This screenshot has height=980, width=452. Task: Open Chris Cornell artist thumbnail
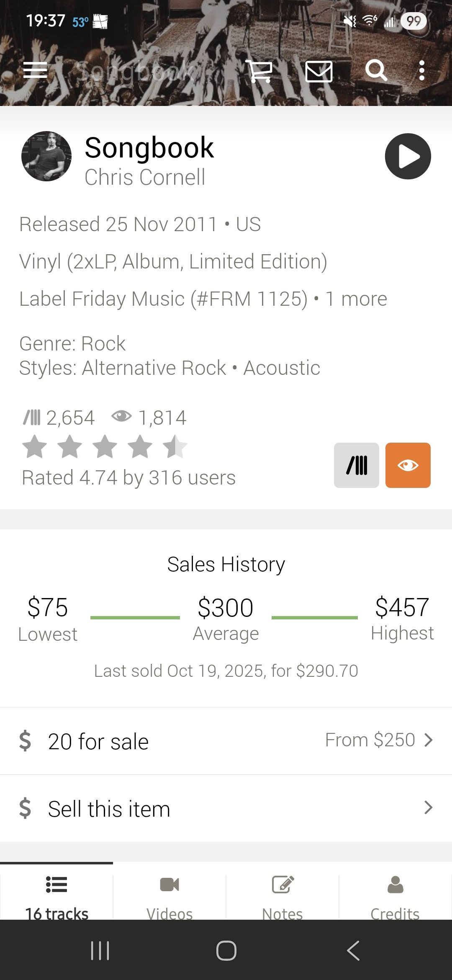tap(46, 156)
